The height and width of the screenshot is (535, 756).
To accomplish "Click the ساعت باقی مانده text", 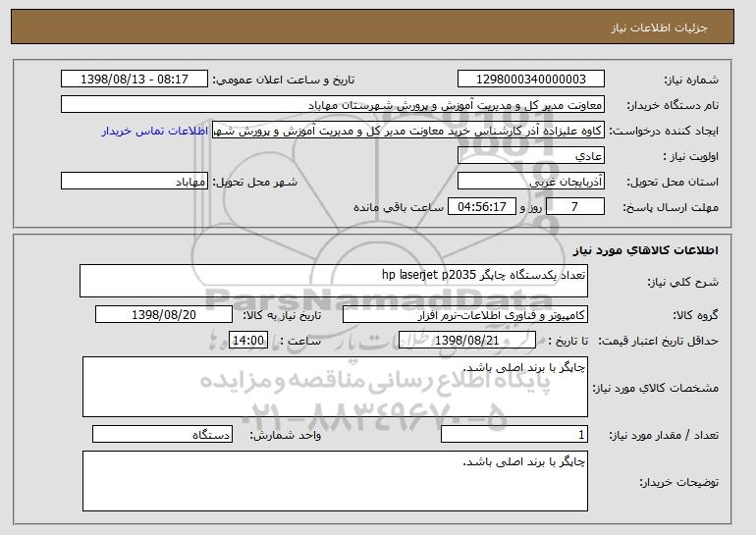I will click(399, 208).
